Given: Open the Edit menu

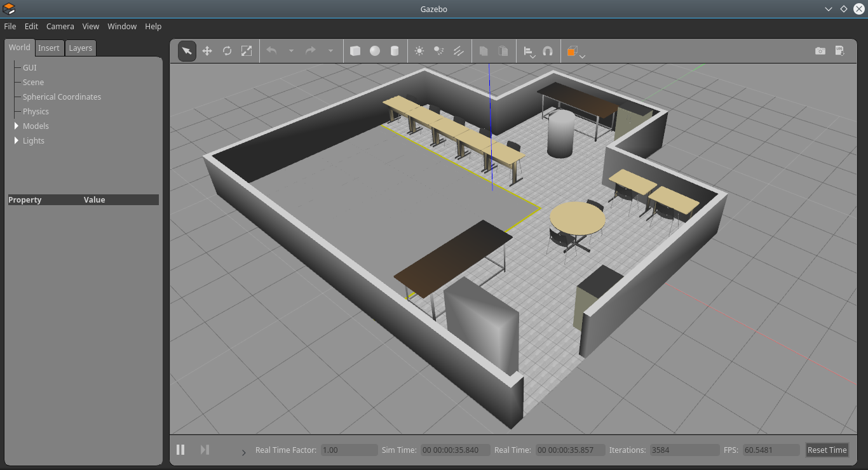Looking at the screenshot, I should coord(31,26).
